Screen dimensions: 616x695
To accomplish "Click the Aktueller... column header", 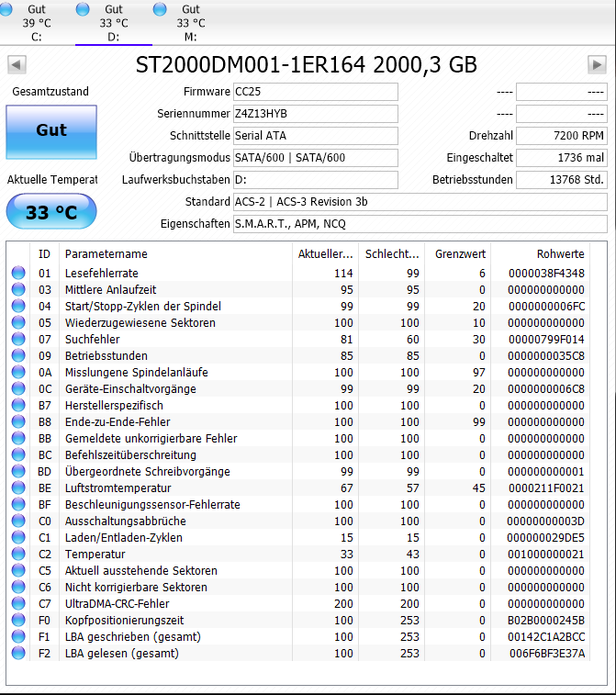I will click(x=325, y=254).
